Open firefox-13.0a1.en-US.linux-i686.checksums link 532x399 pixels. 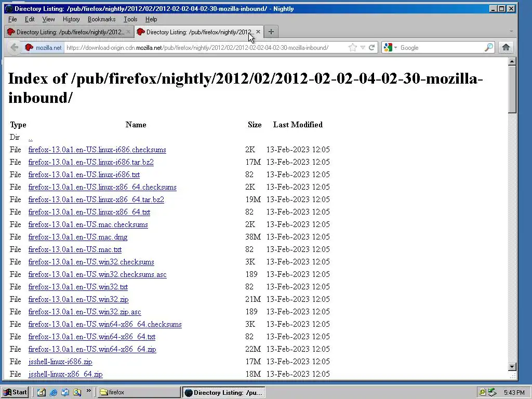97,150
